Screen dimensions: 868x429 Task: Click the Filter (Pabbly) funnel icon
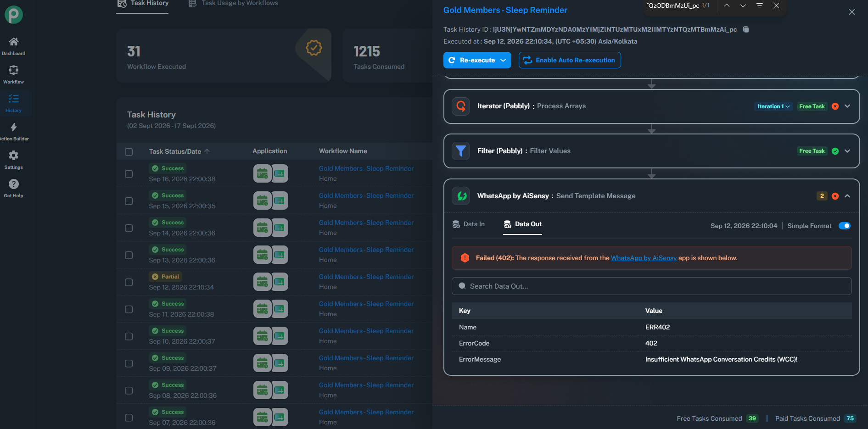pos(461,151)
